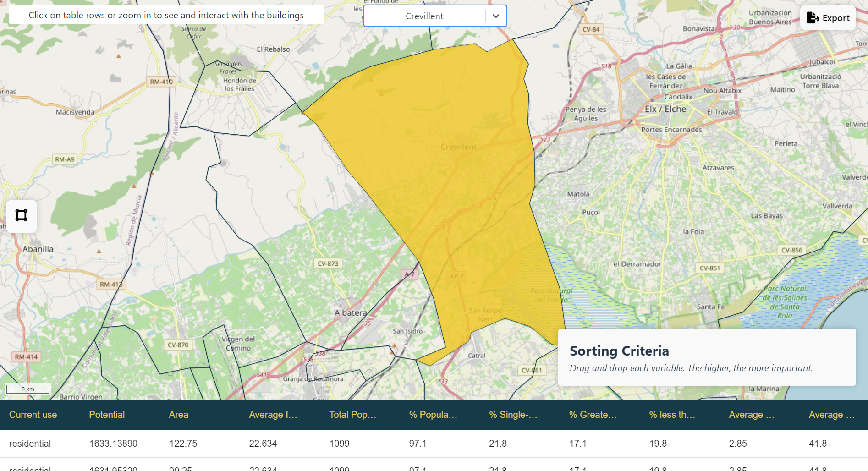Click the Elx / Elche map label
Screen dimensions: 868x471
click(665, 109)
